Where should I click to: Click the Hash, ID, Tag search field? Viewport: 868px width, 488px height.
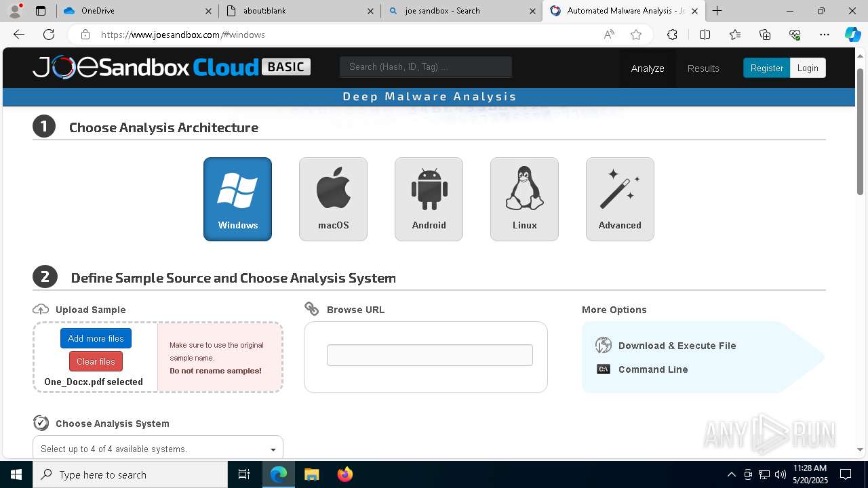[426, 66]
